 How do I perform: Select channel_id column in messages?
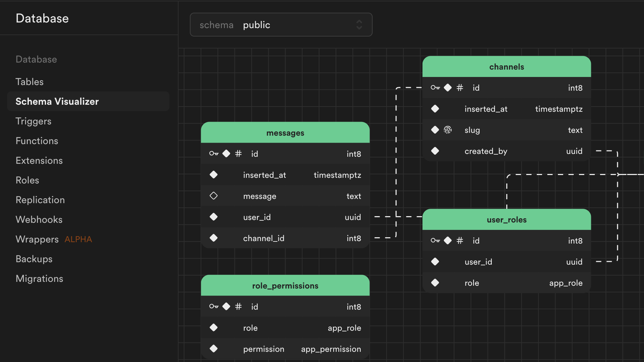tap(264, 238)
